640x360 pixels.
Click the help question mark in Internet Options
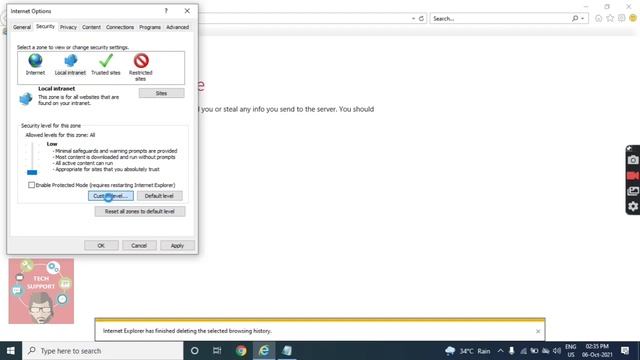[x=166, y=11]
